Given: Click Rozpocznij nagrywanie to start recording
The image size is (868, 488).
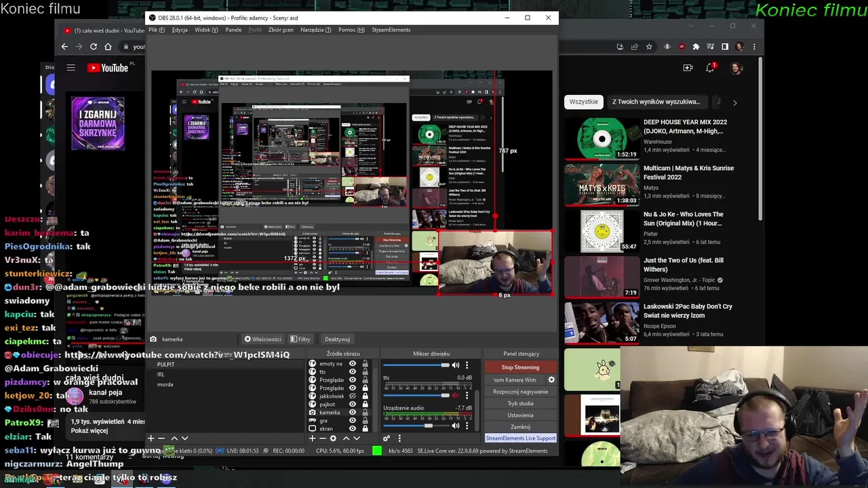Looking at the screenshot, I should click(520, 392).
